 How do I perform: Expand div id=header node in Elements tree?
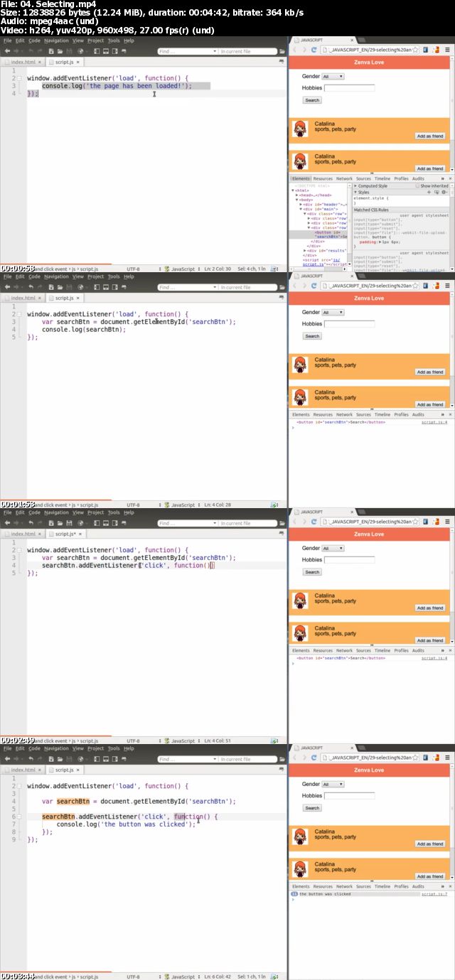click(x=301, y=205)
